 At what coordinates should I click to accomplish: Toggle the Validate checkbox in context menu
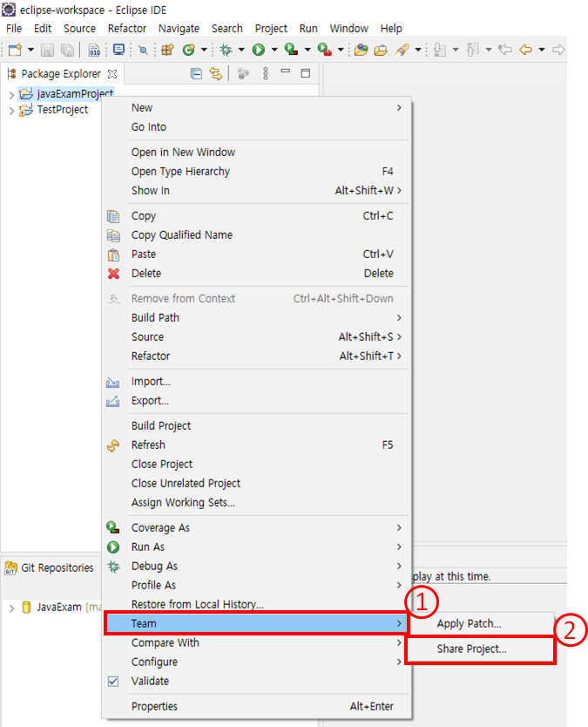tap(113, 681)
